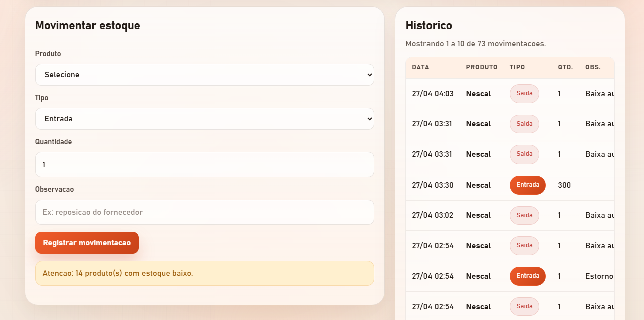Image resolution: width=644 pixels, height=320 pixels.
Task: Select the 27/04 03:30 date cell
Action: click(x=433, y=185)
